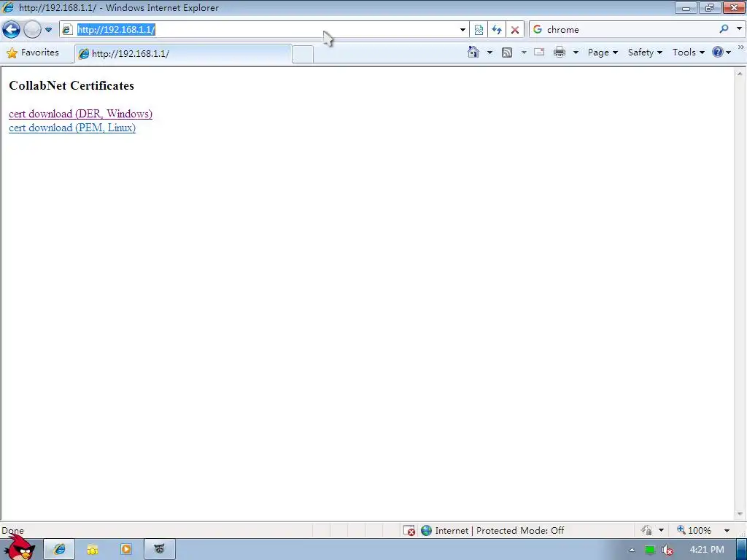Click the raccoon taskbar application icon
This screenshot has height=560, width=747.
click(159, 549)
